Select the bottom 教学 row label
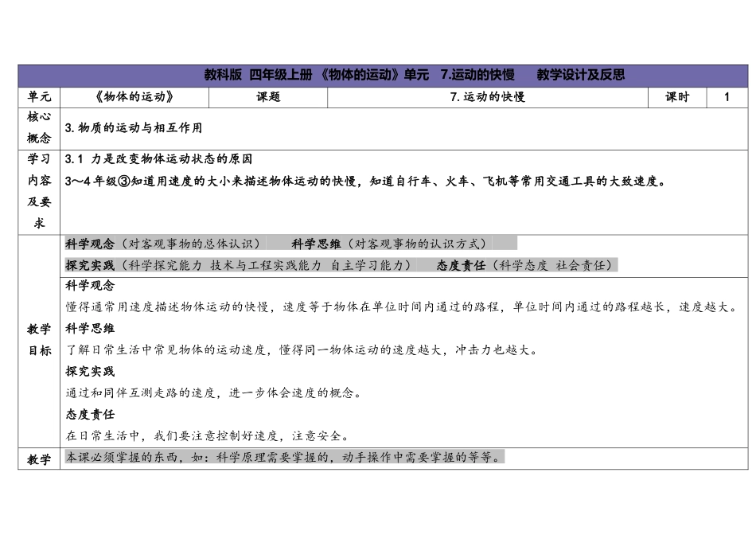The image size is (756, 535). click(39, 459)
